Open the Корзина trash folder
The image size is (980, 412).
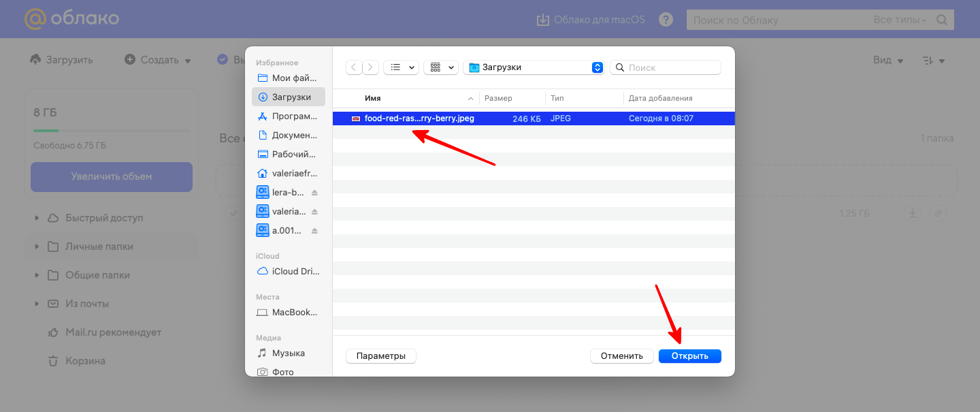point(85,361)
